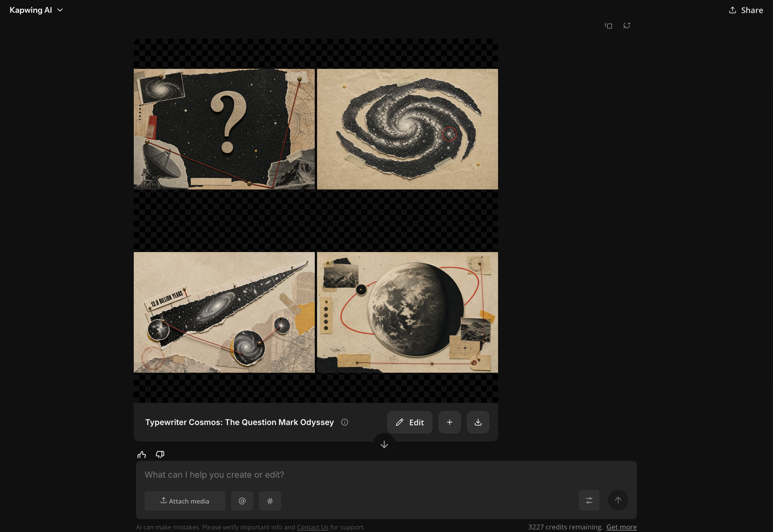Click the title Typewriter Cosmos: The Question Mark Odyssey
The image size is (773, 532).
click(240, 422)
